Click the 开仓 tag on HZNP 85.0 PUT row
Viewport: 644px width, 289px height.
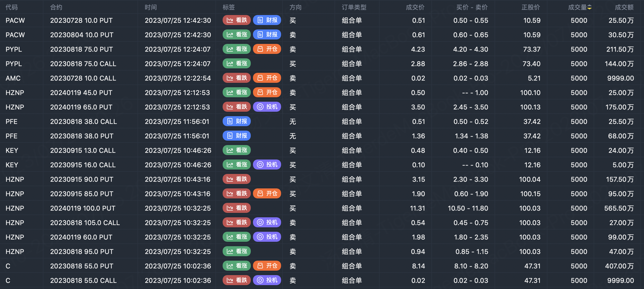[x=267, y=194]
